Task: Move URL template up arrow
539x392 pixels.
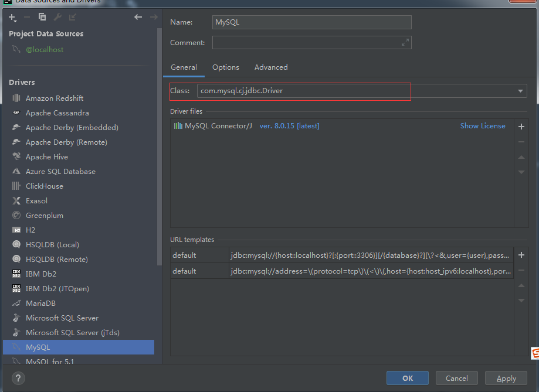Action: tap(521, 285)
